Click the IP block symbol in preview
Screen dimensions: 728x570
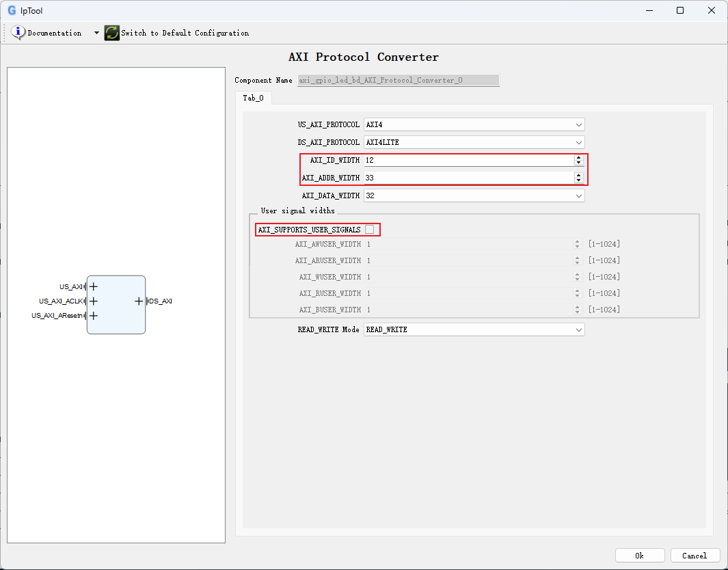tap(116, 305)
